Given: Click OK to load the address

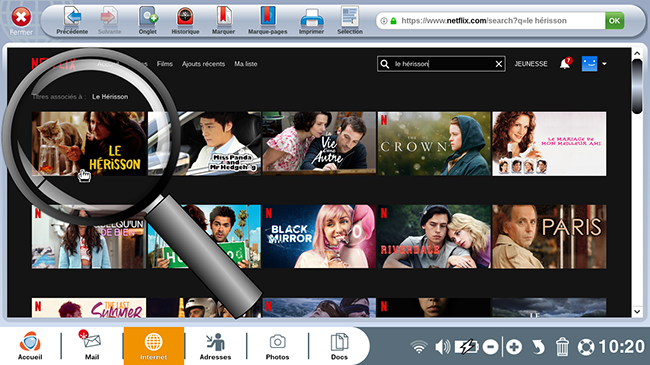Looking at the screenshot, I should 614,21.
